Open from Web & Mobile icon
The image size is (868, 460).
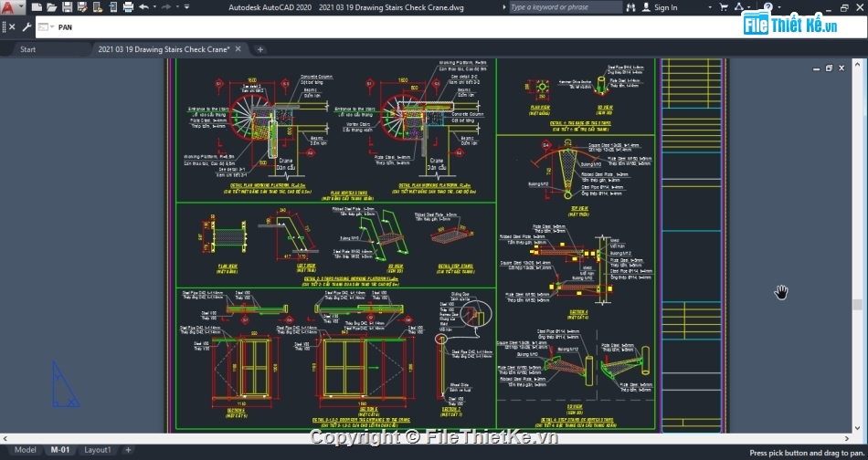[98, 7]
